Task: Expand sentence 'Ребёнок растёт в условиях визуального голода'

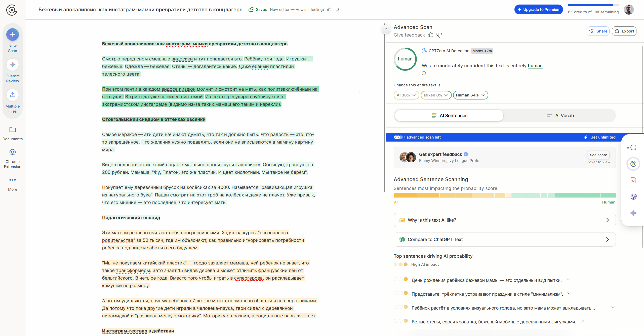Action: point(613,307)
